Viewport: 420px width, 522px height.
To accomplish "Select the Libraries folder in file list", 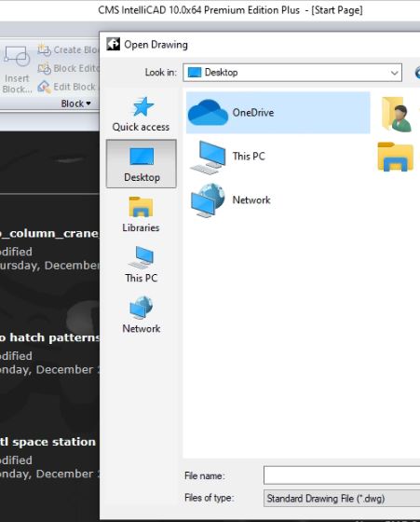I will (x=396, y=157).
